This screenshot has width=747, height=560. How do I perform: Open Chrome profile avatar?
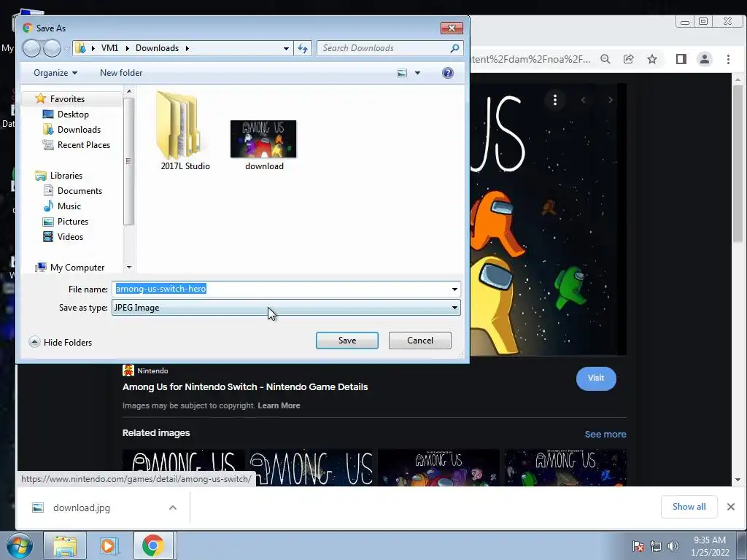pos(704,59)
